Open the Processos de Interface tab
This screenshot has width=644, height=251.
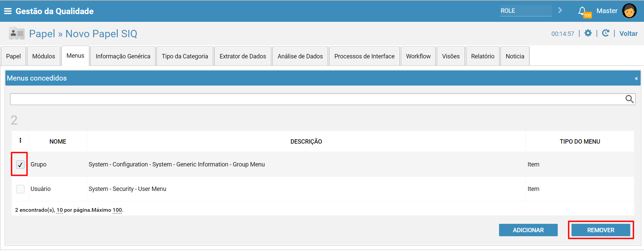[x=364, y=56]
